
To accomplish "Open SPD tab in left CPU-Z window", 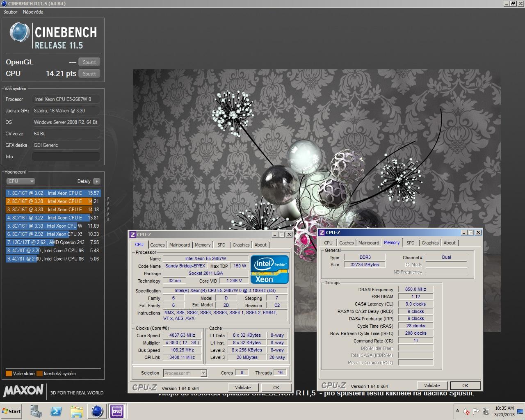I will pos(221,245).
